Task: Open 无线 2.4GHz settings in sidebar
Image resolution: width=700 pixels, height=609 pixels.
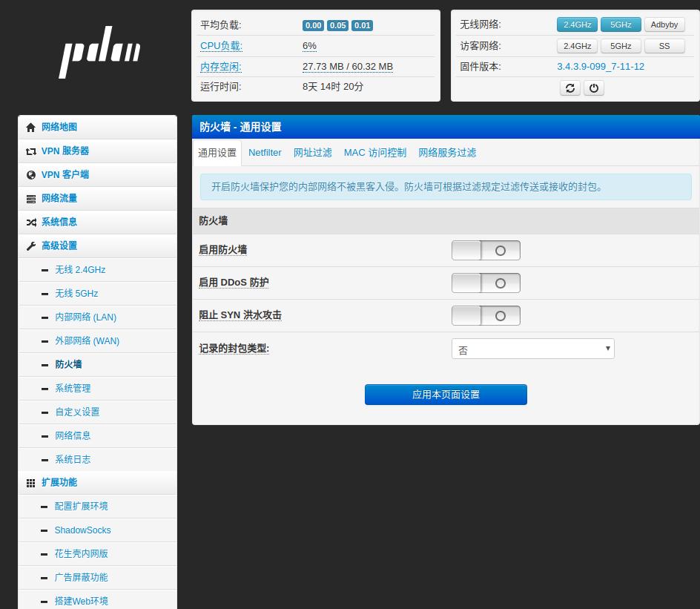Action: (97, 270)
